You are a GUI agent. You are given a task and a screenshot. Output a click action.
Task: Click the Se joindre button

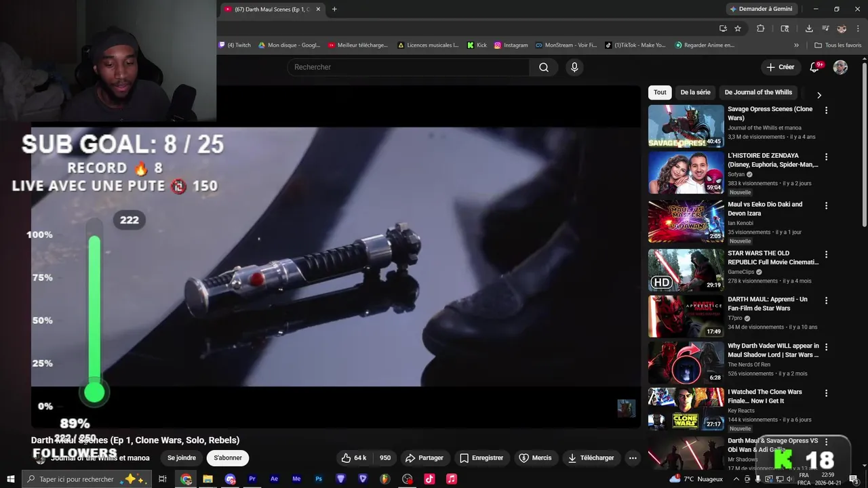[182, 458]
